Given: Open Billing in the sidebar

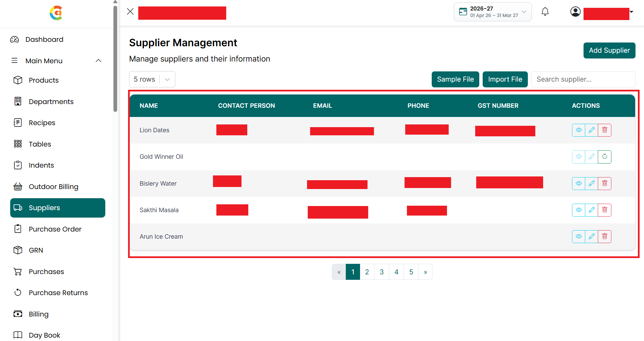Looking at the screenshot, I should coord(57,314).
